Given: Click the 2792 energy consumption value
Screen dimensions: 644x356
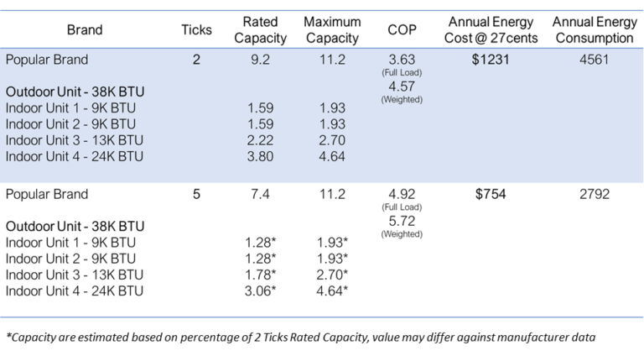Looking at the screenshot, I should click(594, 194).
